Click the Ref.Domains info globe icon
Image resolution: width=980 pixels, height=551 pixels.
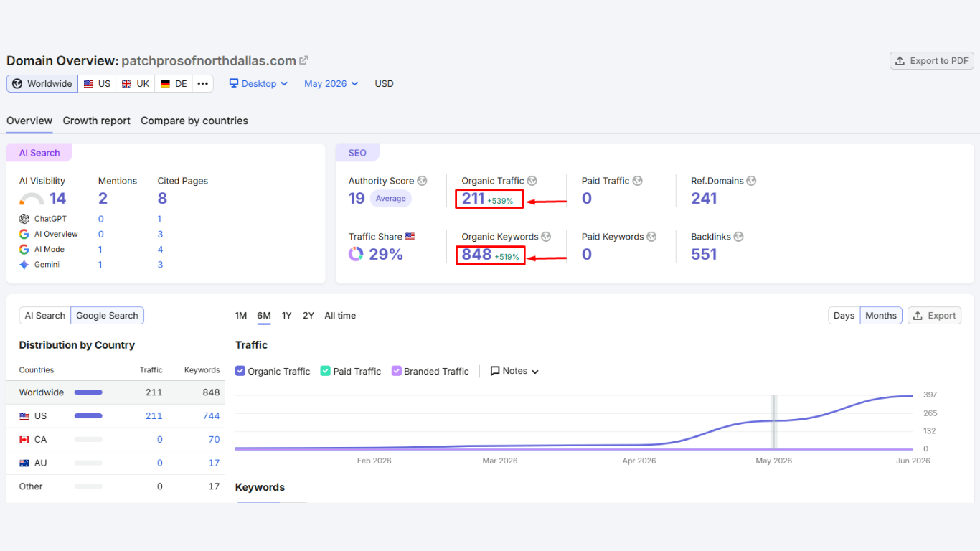(x=751, y=181)
